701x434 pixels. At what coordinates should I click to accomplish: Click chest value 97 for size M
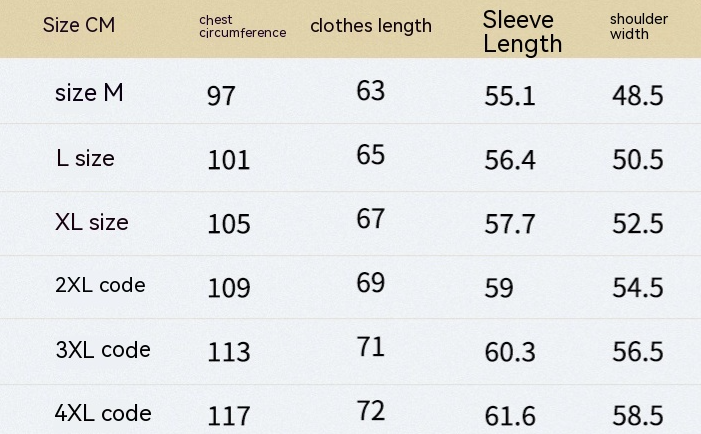[x=222, y=96]
